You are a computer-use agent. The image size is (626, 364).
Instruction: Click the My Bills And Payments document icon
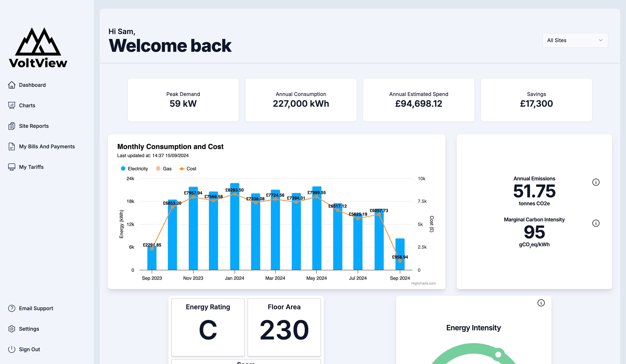click(12, 146)
